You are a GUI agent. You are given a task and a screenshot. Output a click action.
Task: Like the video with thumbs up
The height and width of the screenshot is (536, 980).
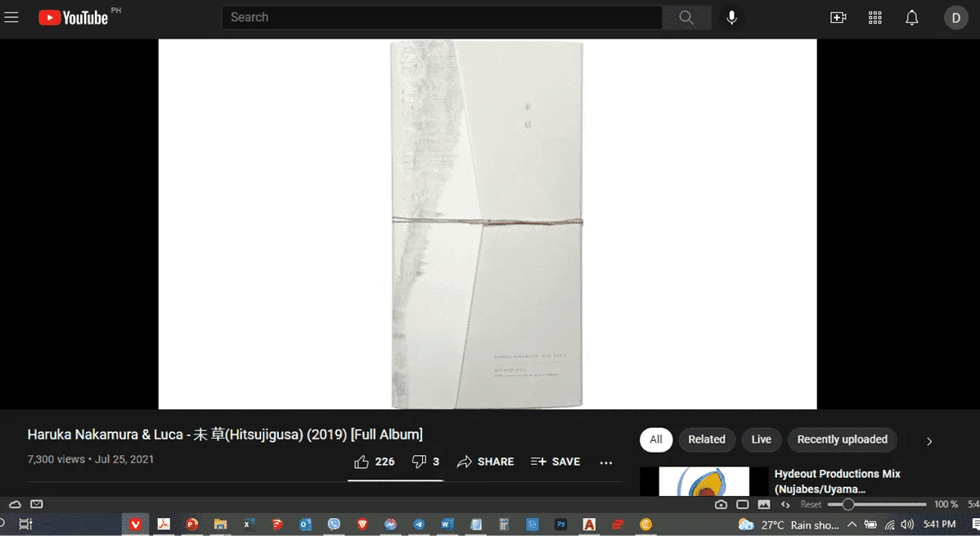(375, 462)
